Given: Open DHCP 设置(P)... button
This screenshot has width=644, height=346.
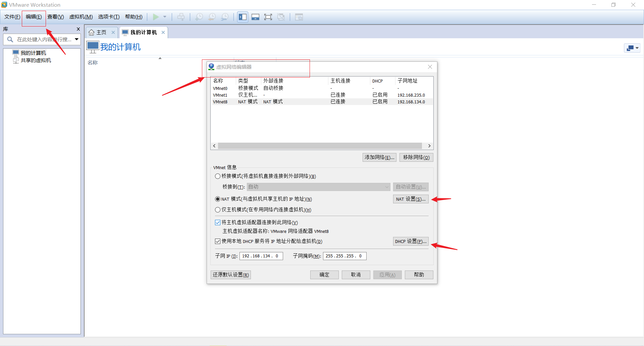Looking at the screenshot, I should click(x=411, y=241).
